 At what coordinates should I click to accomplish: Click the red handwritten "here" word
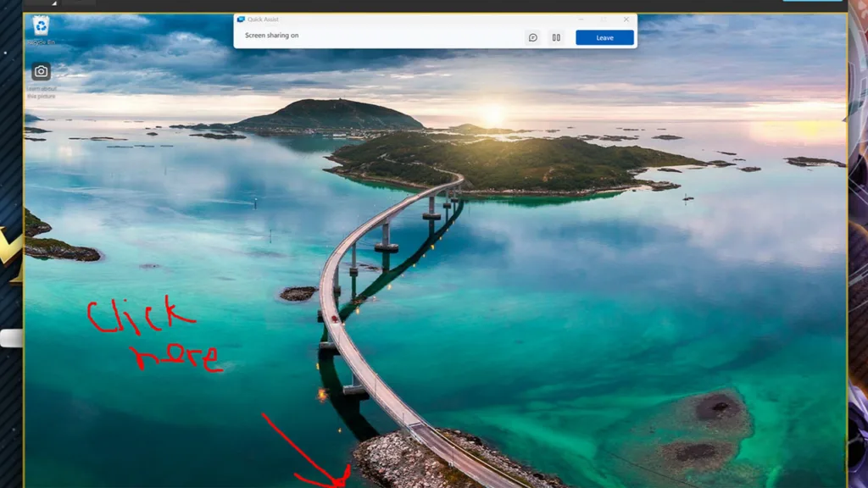coord(176,357)
